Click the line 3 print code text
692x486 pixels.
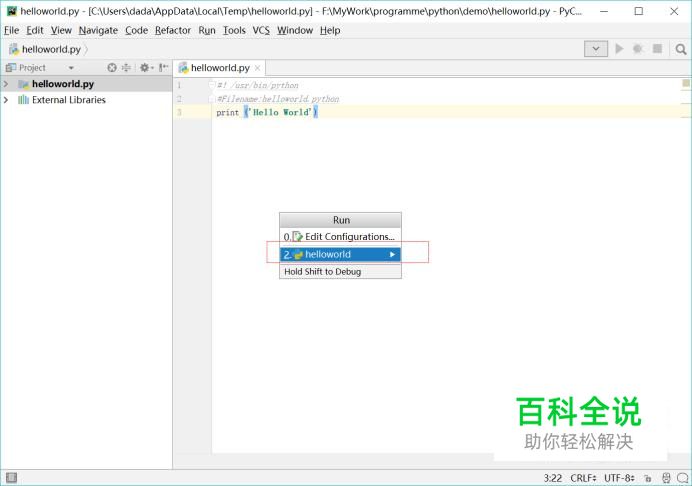pyautogui.click(x=267, y=112)
